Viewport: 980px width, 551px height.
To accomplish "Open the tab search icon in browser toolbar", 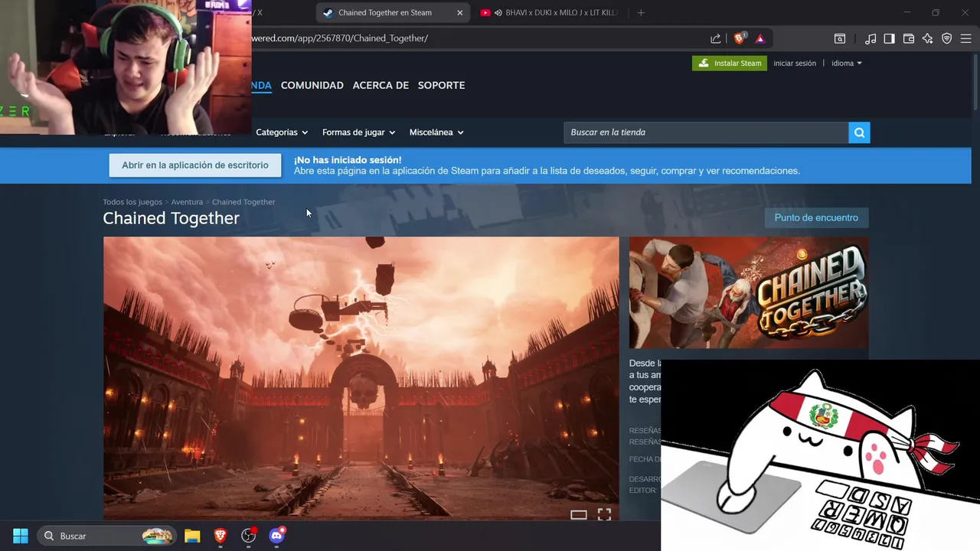I will pos(840,38).
